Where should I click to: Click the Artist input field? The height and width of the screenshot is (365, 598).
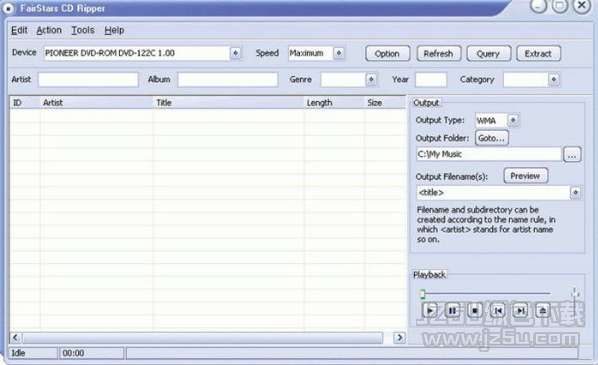(88, 80)
